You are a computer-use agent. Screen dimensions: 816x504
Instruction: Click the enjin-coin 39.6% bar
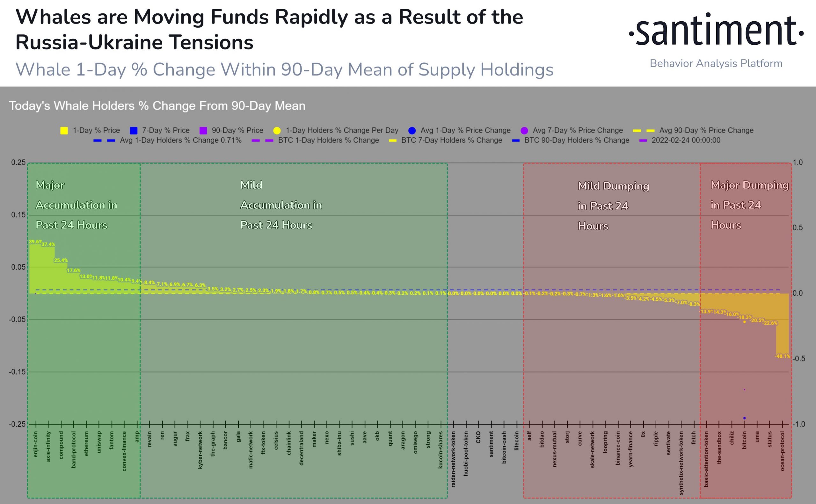click(35, 269)
